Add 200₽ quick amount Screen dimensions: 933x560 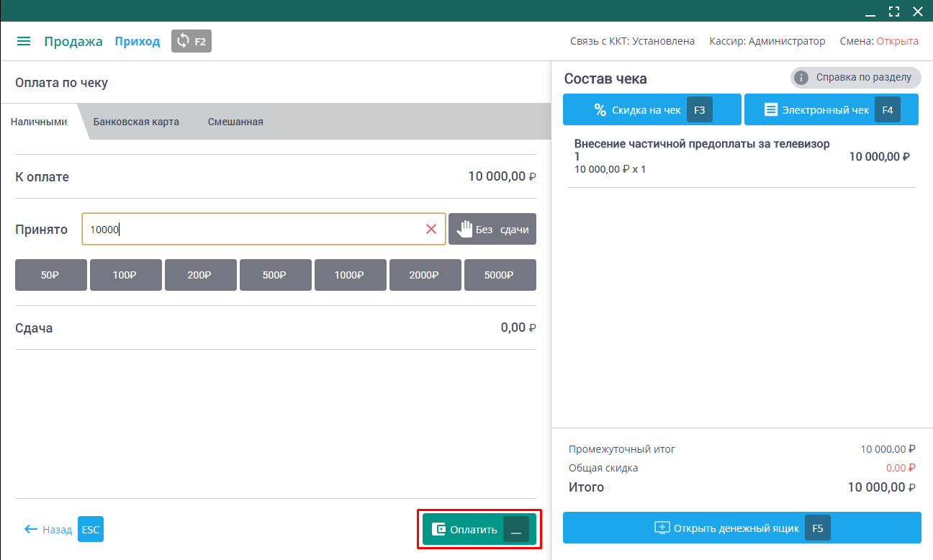pyautogui.click(x=201, y=275)
